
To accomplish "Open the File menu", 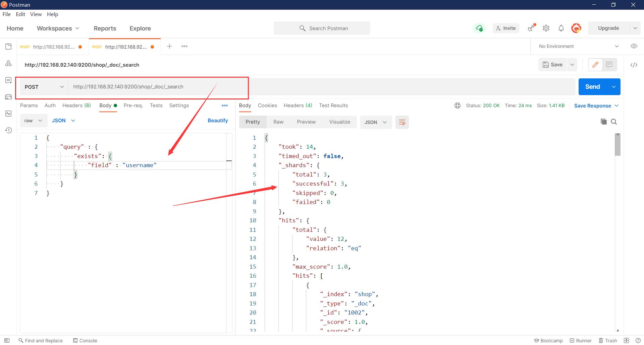I will [7, 14].
